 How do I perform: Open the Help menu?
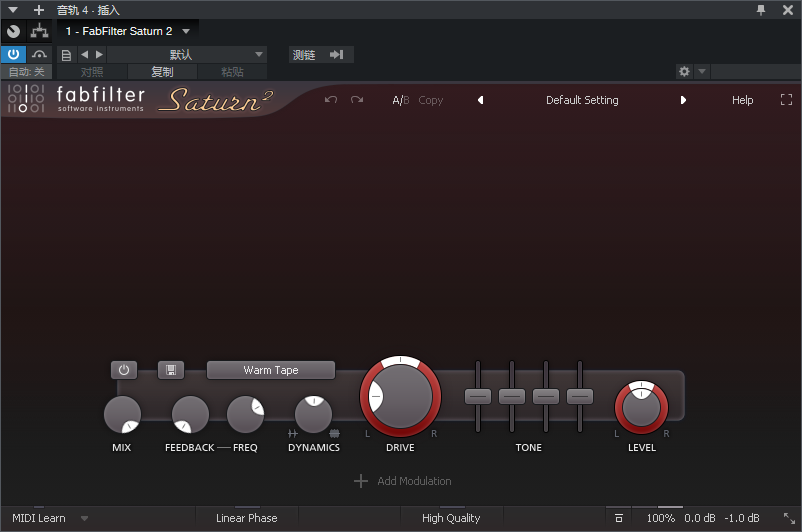(742, 100)
